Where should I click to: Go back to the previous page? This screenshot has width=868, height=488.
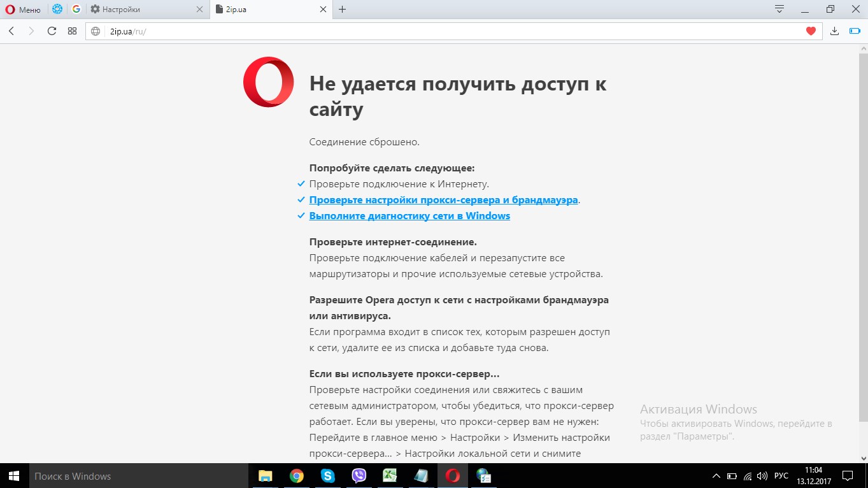[11, 31]
